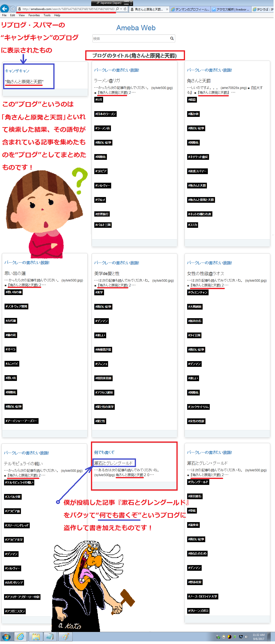Click the #大岡越前 hashtag
This screenshot has height=644, width=275.
195,306
